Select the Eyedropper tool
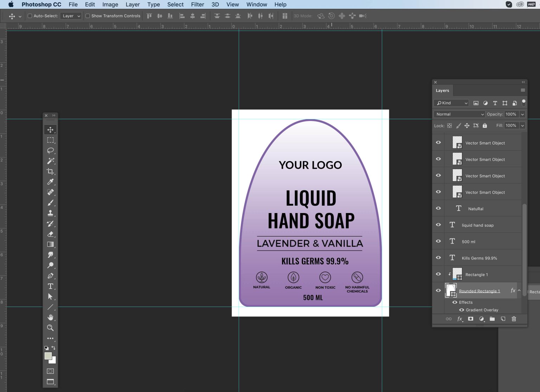Viewport: 540px width, 392px height. tap(50, 182)
